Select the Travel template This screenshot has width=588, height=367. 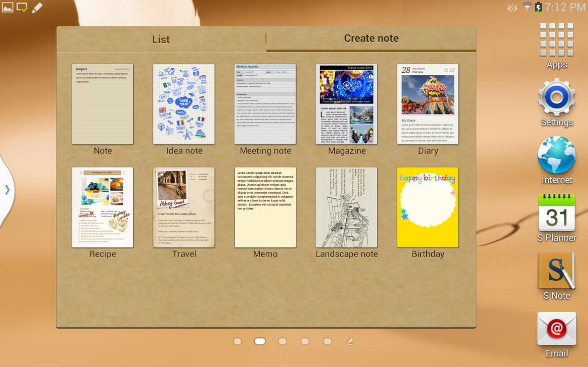[x=184, y=213]
